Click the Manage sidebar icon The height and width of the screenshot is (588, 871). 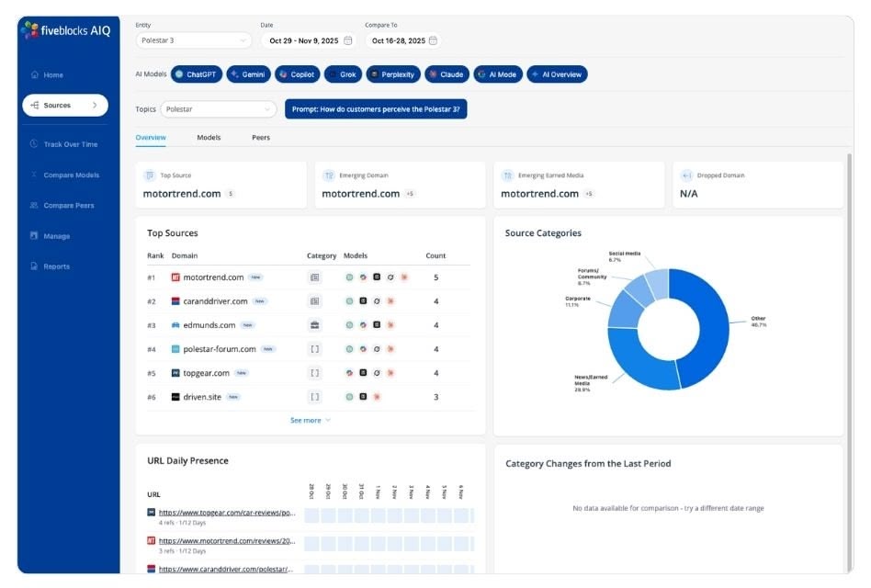click(x=34, y=236)
